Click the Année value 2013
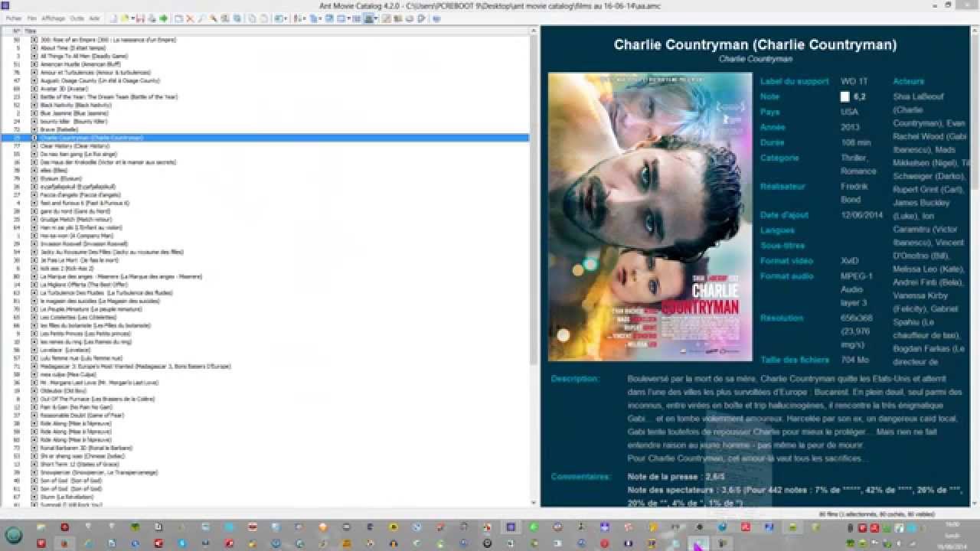This screenshot has width=980, height=551. pos(851,127)
